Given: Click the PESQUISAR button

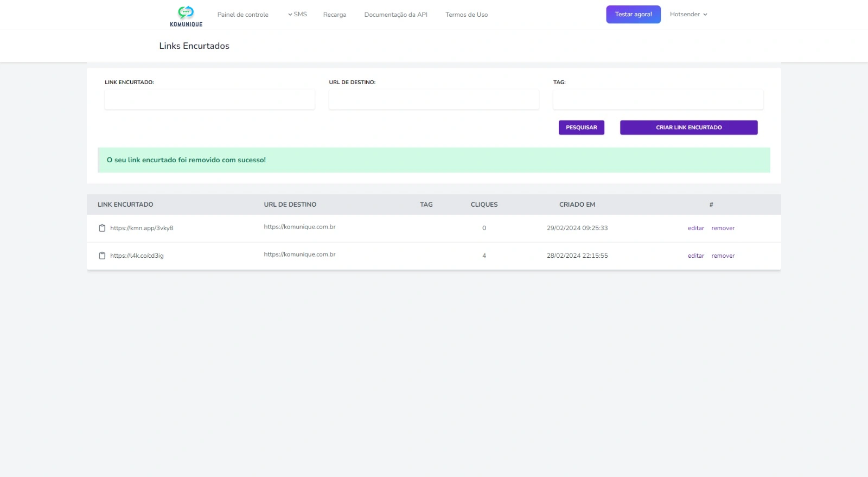Looking at the screenshot, I should [x=581, y=128].
